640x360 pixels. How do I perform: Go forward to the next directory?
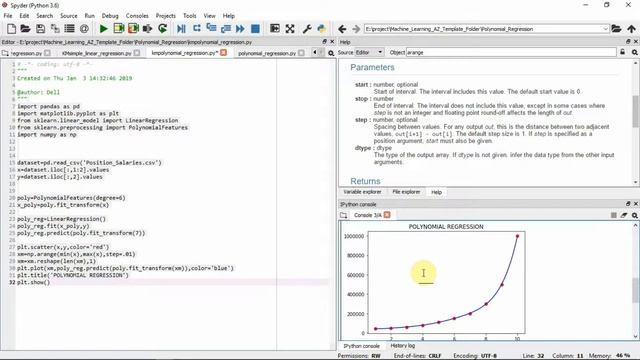tap(356, 29)
